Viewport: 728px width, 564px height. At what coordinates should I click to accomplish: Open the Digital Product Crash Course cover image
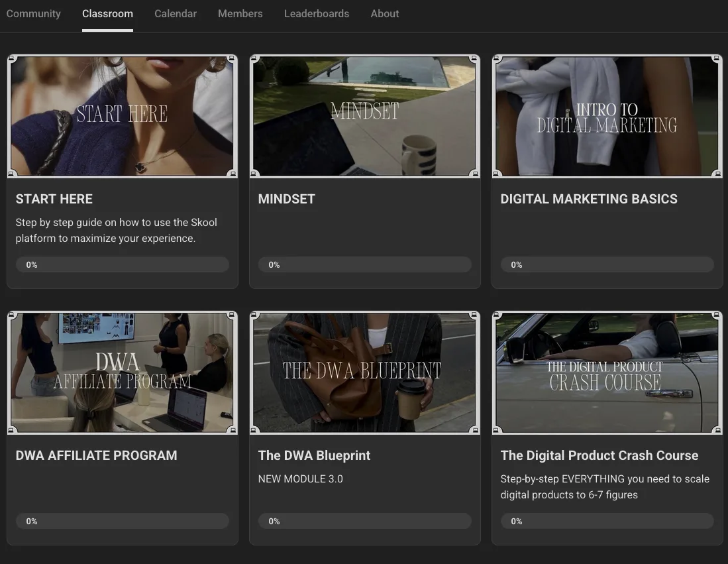click(x=607, y=372)
